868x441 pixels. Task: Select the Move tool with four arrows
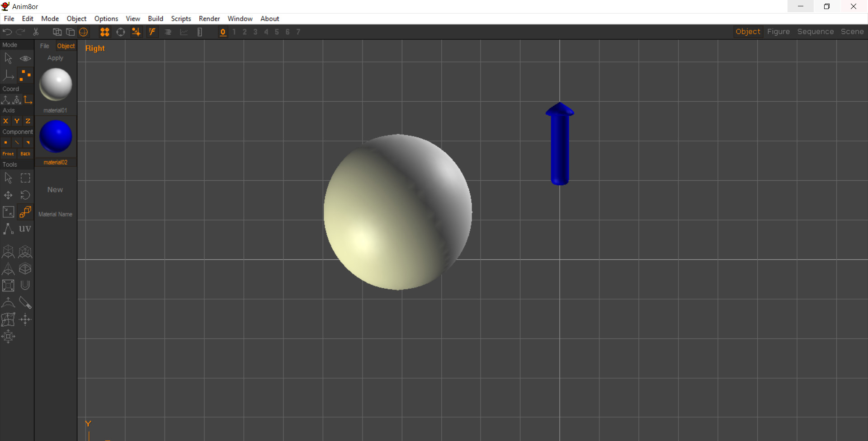point(8,195)
